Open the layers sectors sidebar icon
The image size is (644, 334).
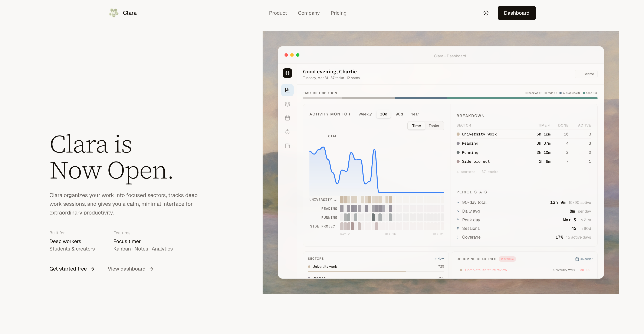[287, 104]
